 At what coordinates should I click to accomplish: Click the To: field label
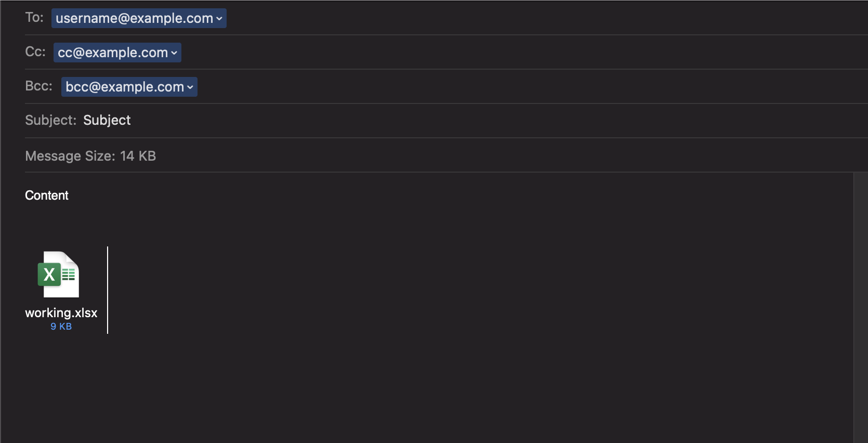pos(34,18)
